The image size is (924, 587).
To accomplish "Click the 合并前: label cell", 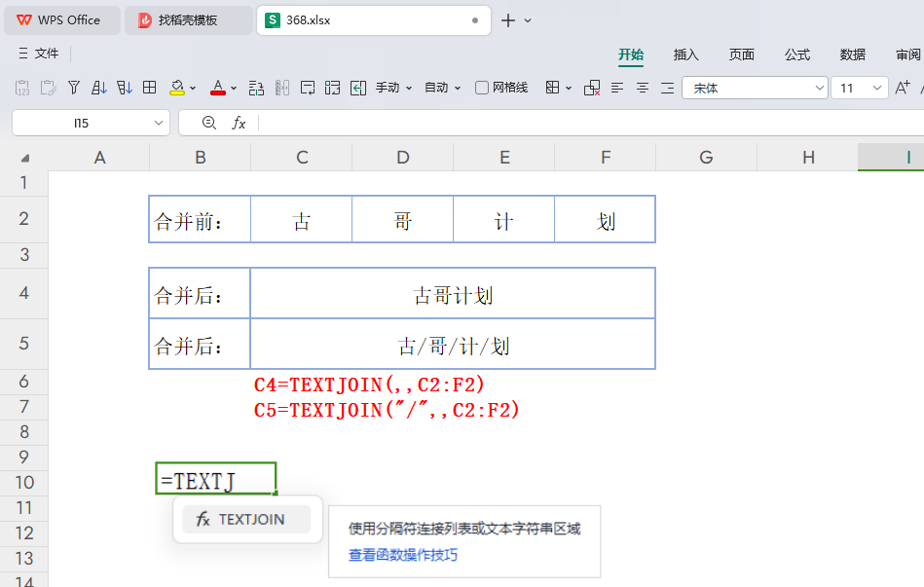I will [200, 219].
